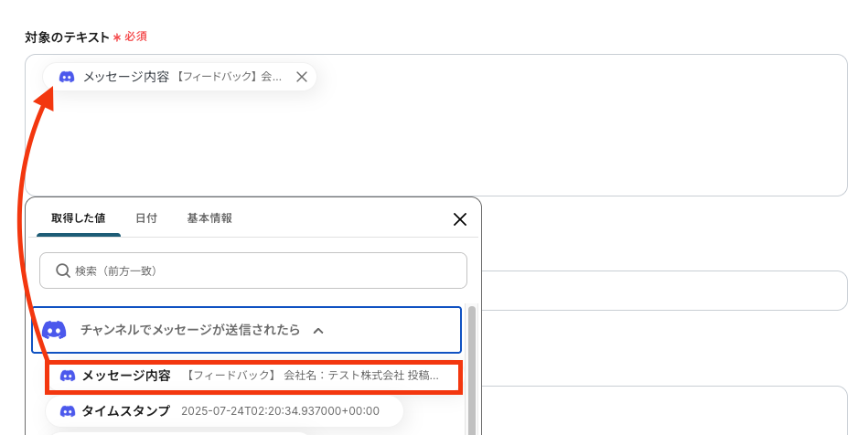
Task: Focus the 検索（前方一致） search box
Action: (253, 271)
